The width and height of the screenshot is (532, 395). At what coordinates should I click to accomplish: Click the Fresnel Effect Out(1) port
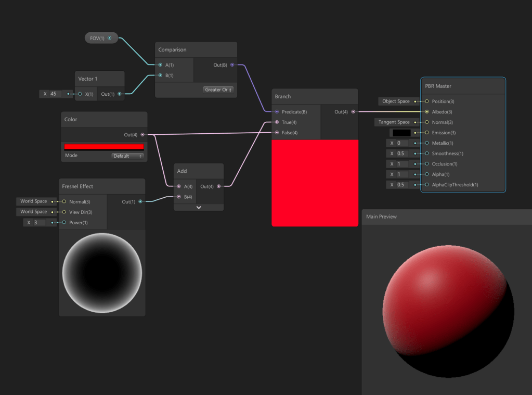pos(140,201)
